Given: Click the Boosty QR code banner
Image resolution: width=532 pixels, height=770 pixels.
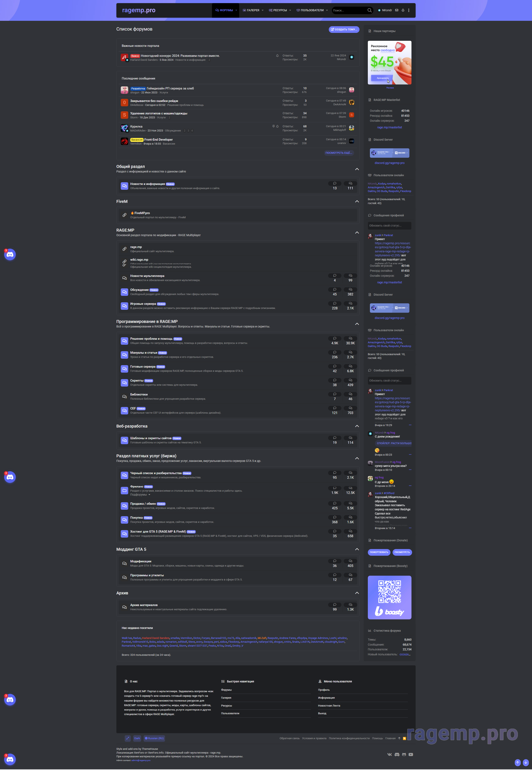Looking at the screenshot, I should click(x=389, y=597).
